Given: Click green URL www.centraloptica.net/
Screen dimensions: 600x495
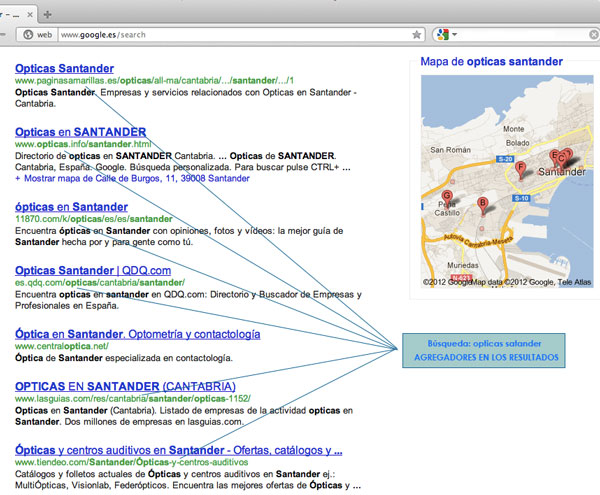Looking at the screenshot, I should click(x=62, y=346).
